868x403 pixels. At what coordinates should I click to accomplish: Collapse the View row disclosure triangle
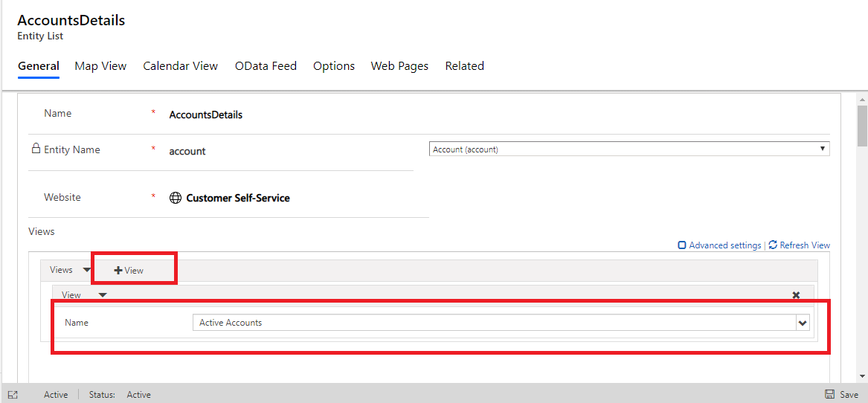click(103, 295)
